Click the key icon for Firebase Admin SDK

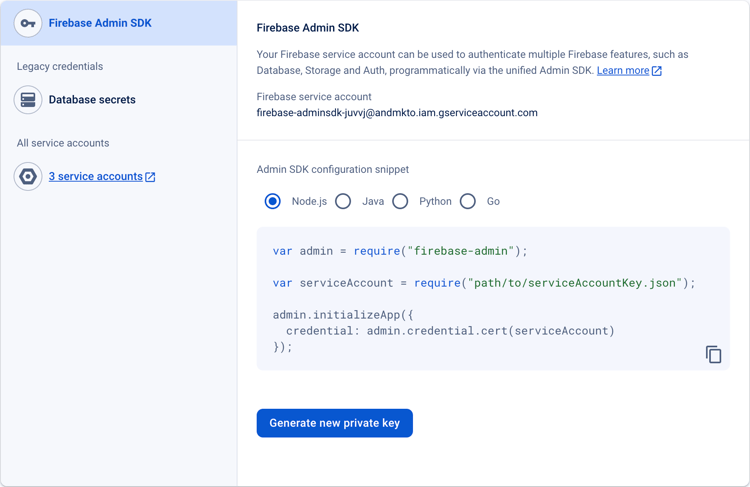[x=28, y=23]
